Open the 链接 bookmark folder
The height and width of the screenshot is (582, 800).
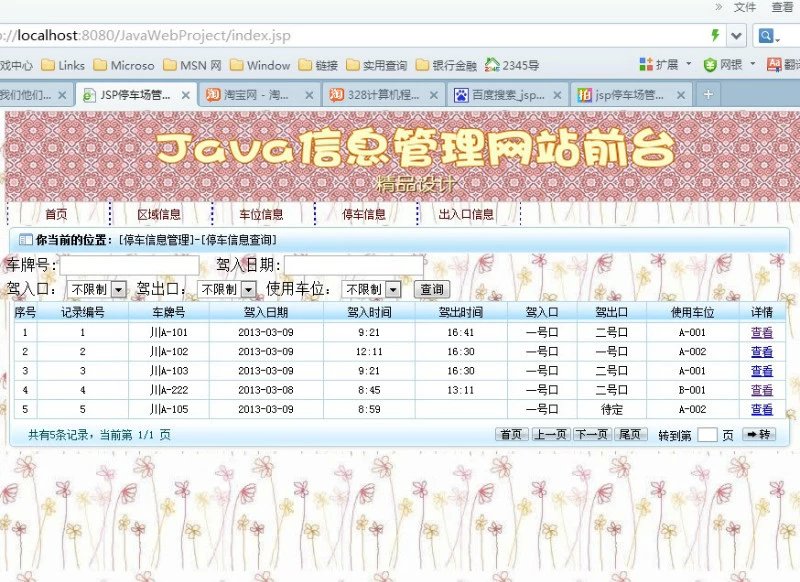tap(318, 65)
